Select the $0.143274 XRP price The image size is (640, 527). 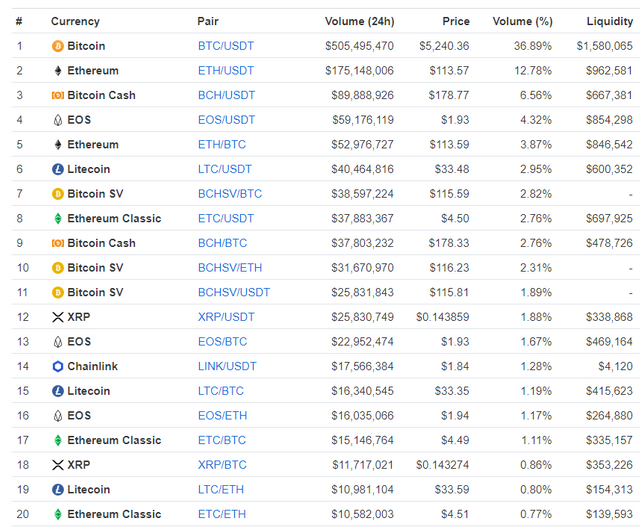(x=443, y=465)
